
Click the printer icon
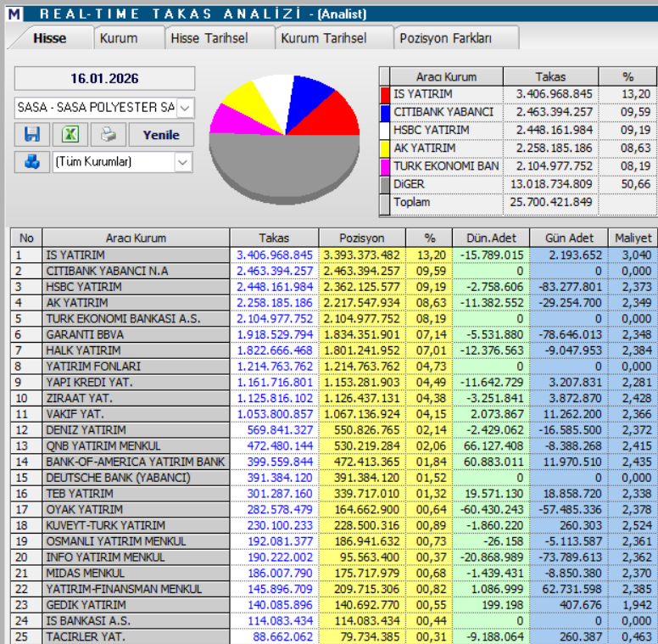[109, 134]
